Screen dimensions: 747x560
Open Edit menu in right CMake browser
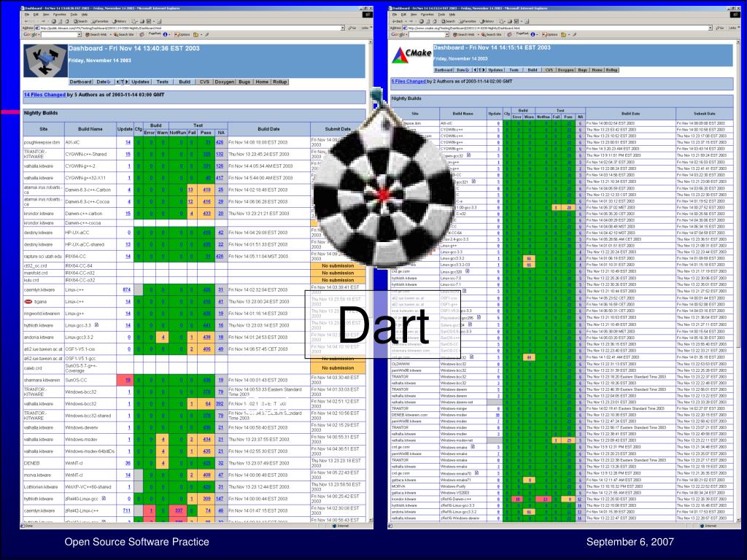point(403,15)
